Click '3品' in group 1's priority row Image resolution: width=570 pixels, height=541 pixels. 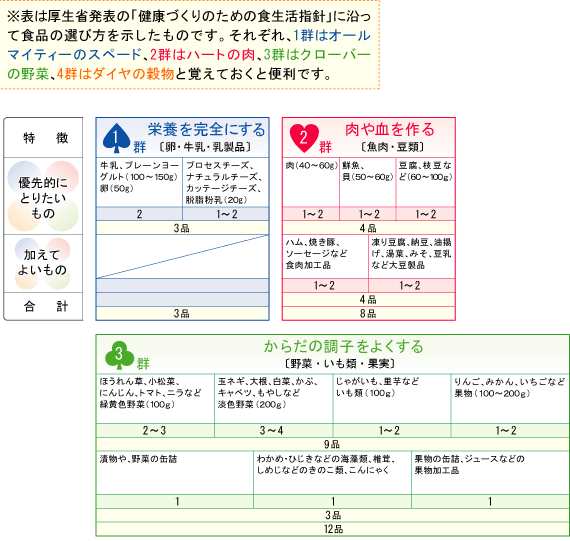pyautogui.click(x=182, y=228)
